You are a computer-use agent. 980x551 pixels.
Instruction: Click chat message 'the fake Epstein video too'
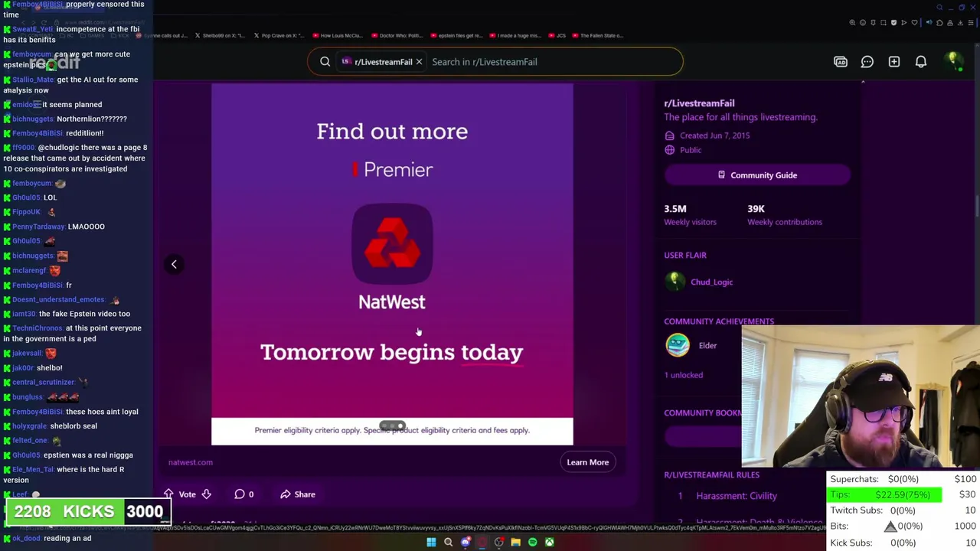pyautogui.click(x=84, y=314)
